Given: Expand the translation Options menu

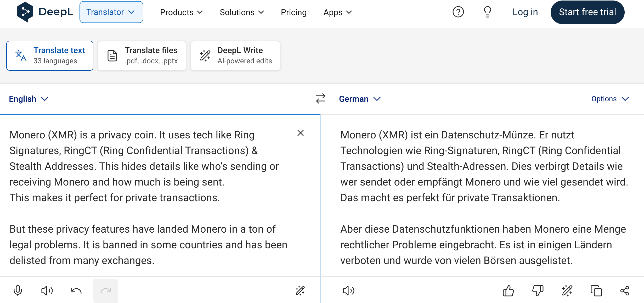Looking at the screenshot, I should [x=610, y=99].
